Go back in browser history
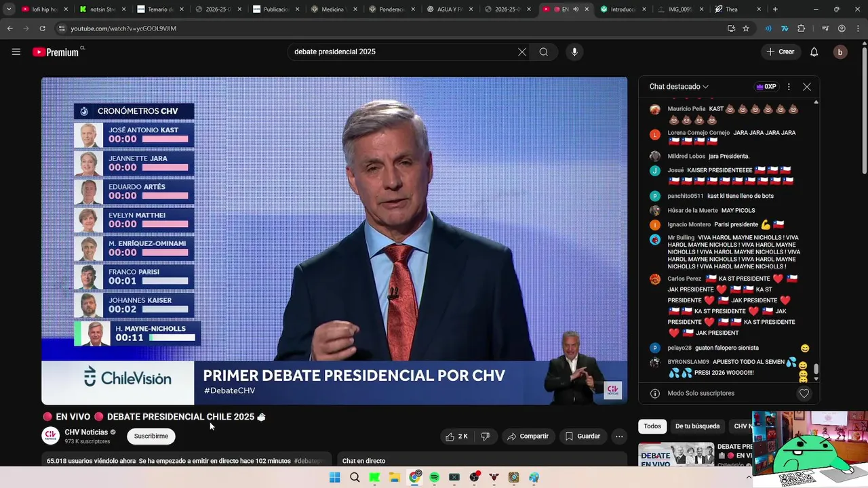Image resolution: width=868 pixels, height=488 pixels. [9, 28]
